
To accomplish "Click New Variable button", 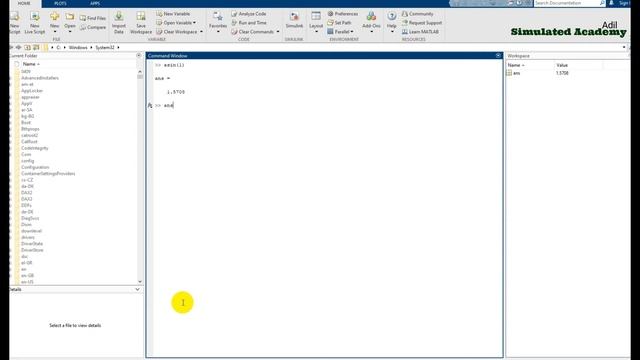I will (173, 14).
